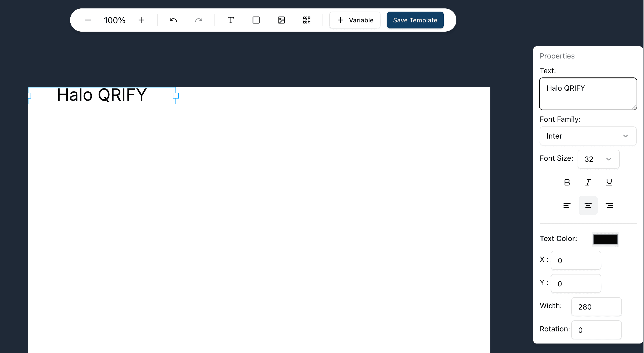Open the Font Family Inter dropdown
Screen dimensions: 644x353
(588, 136)
